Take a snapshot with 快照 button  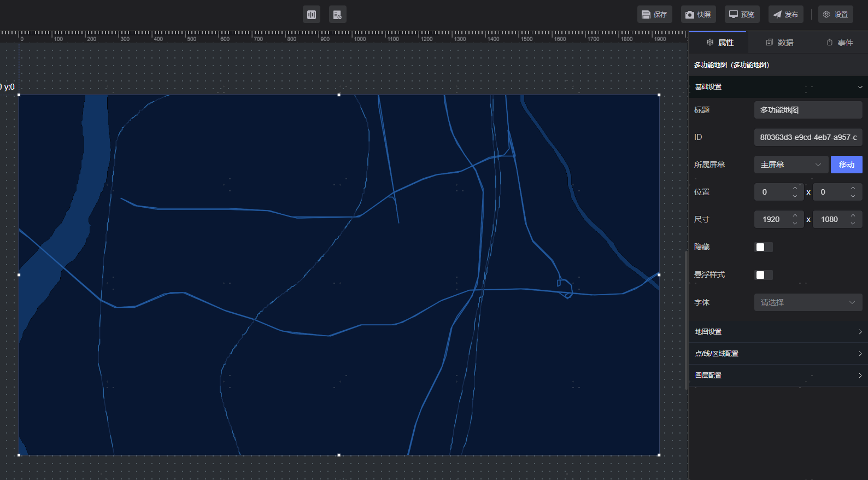tap(698, 15)
